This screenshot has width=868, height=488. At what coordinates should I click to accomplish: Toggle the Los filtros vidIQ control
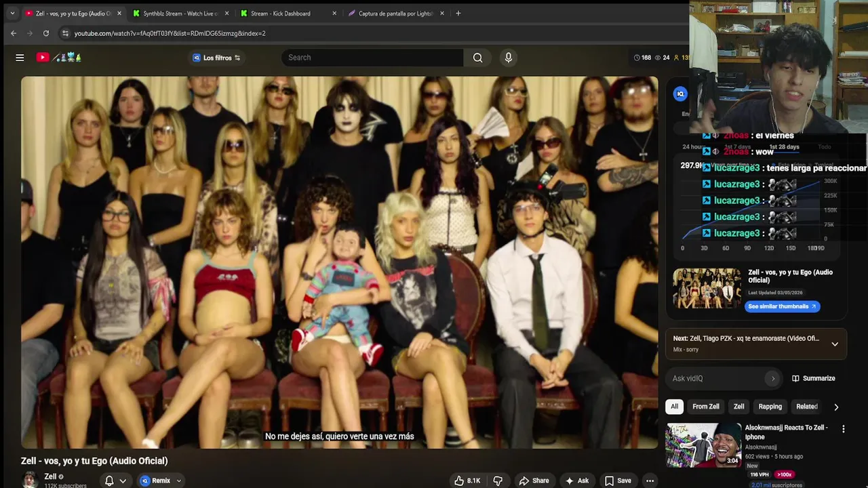[x=216, y=58]
